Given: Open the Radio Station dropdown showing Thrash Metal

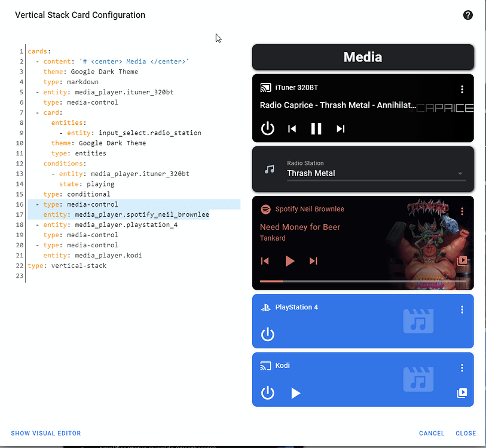Looking at the screenshot, I should pos(460,173).
